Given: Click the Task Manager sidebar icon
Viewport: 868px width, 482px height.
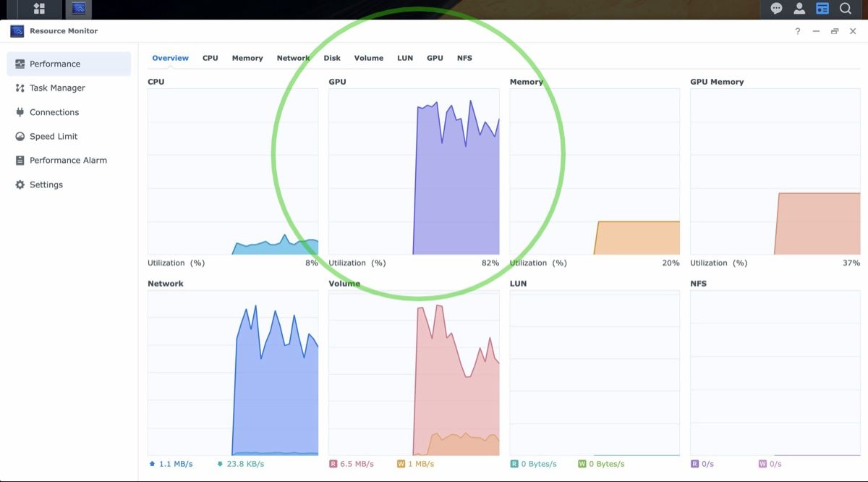Looking at the screenshot, I should 20,88.
